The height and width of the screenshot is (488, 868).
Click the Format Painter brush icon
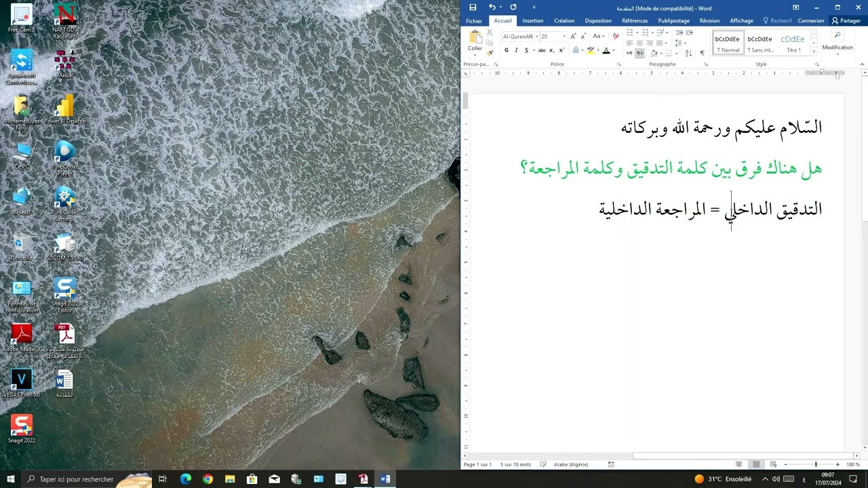[x=490, y=52]
